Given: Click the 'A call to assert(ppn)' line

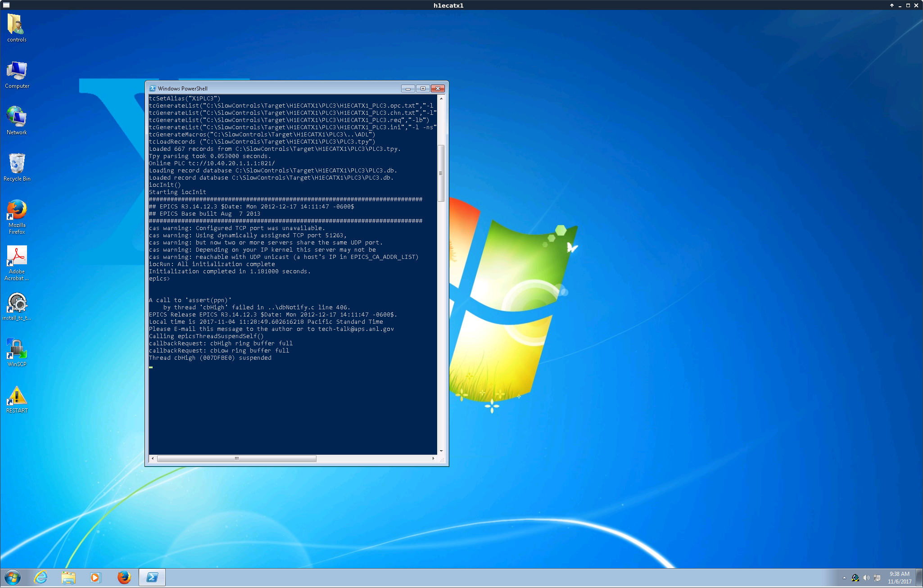Looking at the screenshot, I should (x=190, y=300).
